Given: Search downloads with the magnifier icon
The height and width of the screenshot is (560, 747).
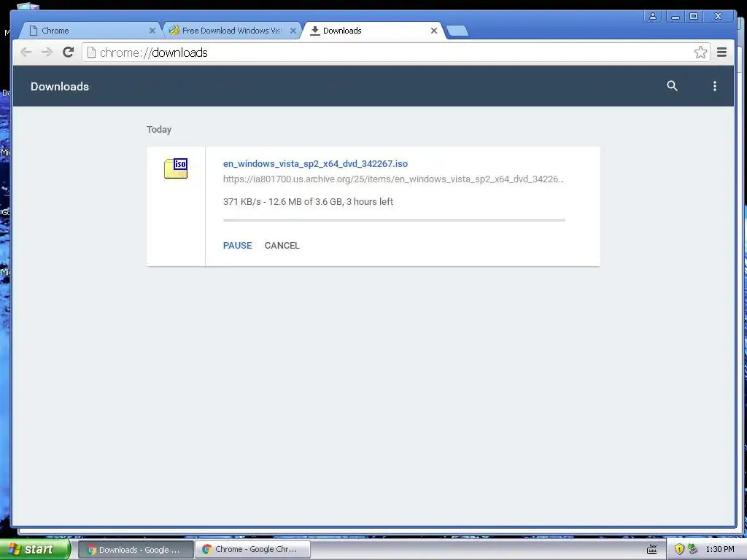Looking at the screenshot, I should coord(672,86).
